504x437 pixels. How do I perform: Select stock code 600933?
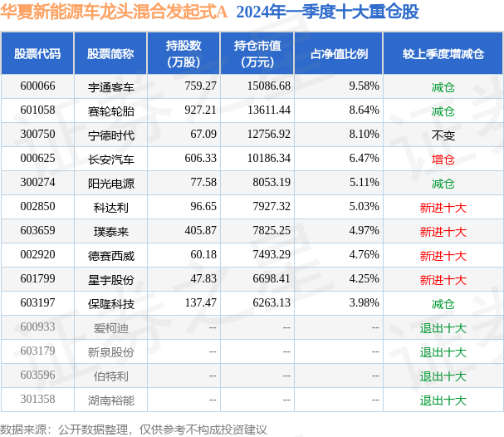pyautogui.click(x=37, y=327)
